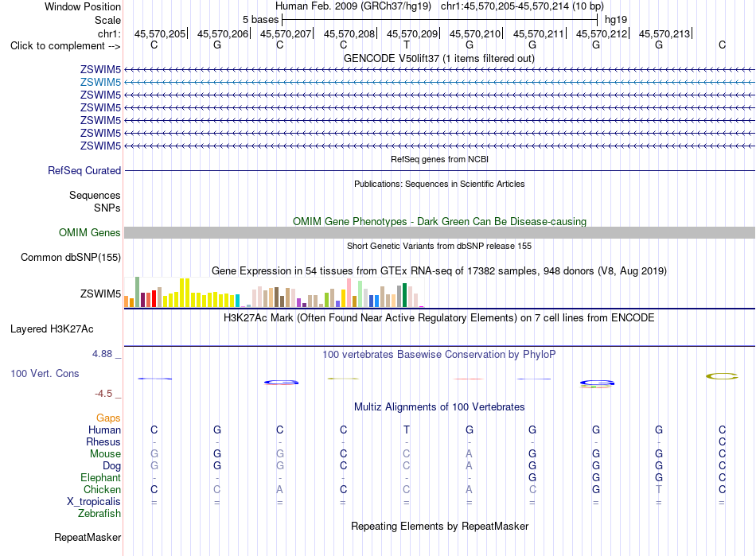This screenshot has height=556, width=756.
Task: Open the light-blue ZSWIM5 transcript label
Action: coord(100,83)
